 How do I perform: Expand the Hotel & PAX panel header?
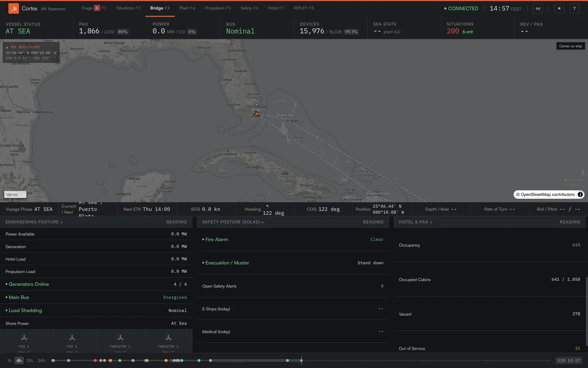[416, 222]
